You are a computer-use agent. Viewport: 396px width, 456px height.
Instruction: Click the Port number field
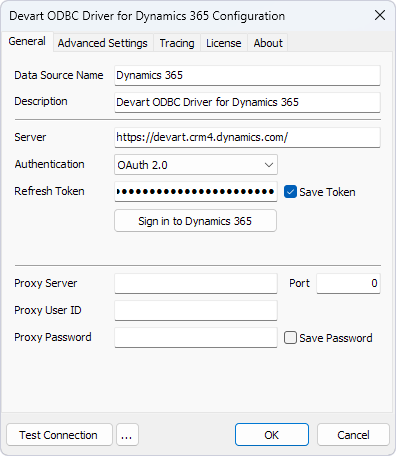[348, 283]
